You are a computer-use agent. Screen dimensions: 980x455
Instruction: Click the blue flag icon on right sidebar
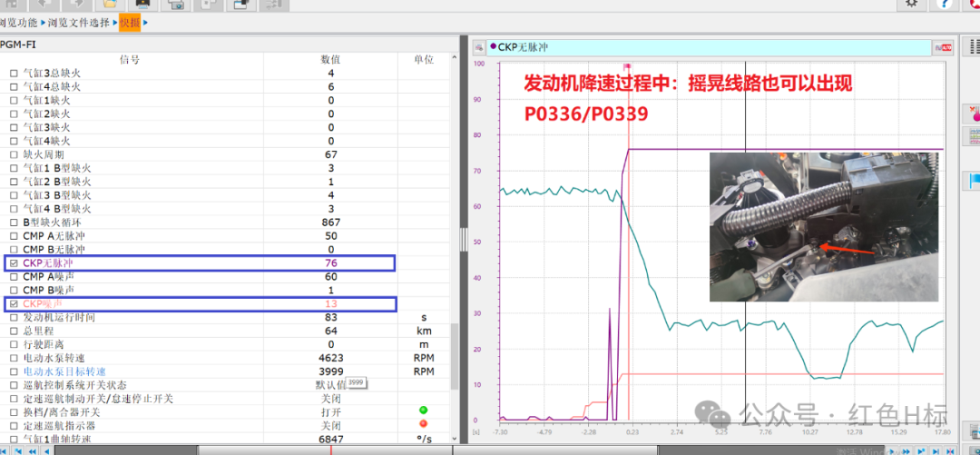974,181
